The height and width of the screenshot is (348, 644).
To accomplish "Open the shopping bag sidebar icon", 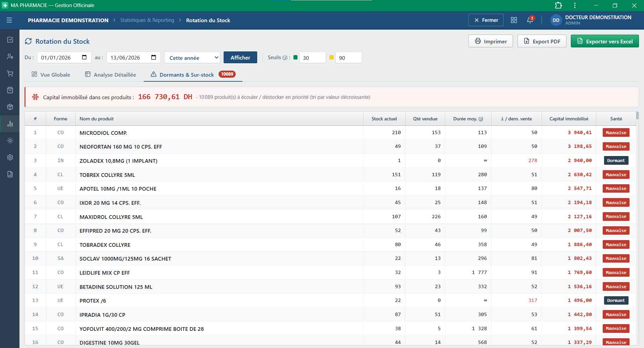I will pos(10,90).
